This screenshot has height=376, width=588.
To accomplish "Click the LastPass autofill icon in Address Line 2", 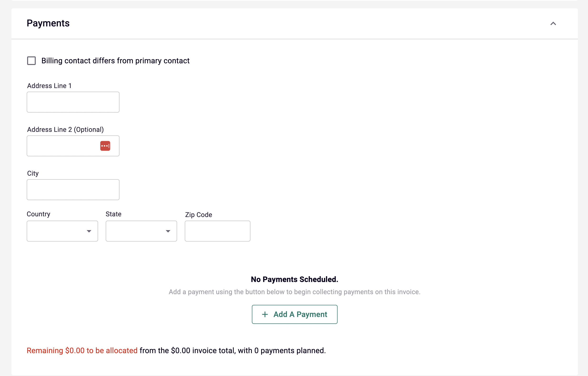I will click(105, 146).
